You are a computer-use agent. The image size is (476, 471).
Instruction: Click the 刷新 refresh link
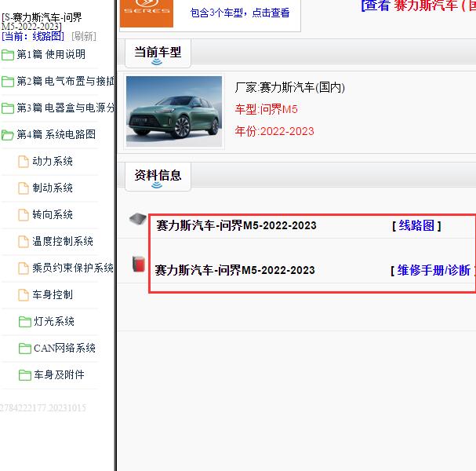[84, 36]
